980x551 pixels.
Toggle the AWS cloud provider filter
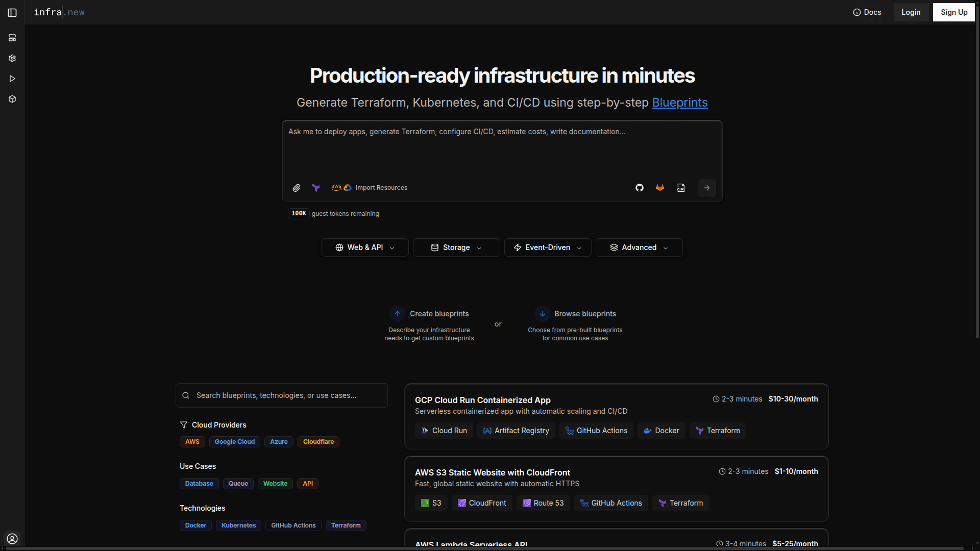192,442
